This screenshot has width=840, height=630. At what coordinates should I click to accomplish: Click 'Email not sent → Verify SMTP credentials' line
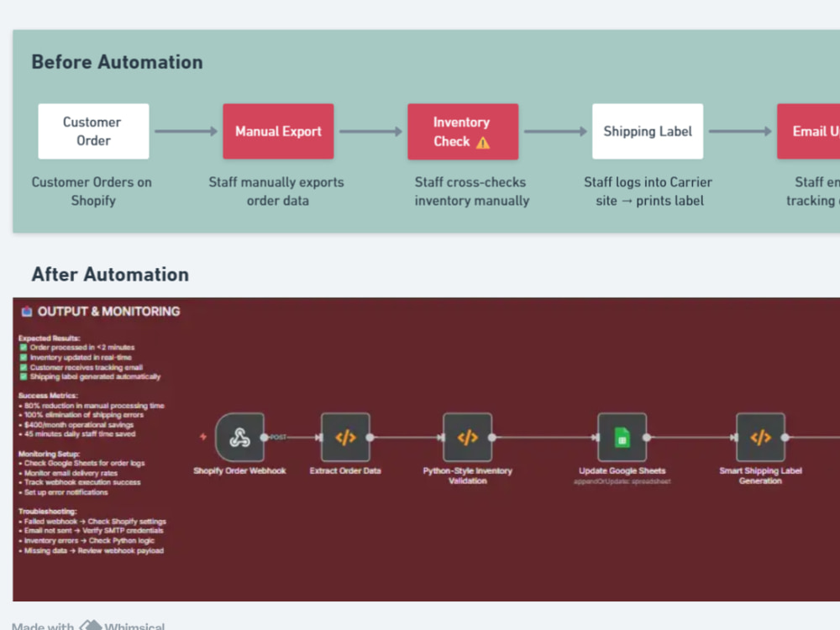click(91, 530)
